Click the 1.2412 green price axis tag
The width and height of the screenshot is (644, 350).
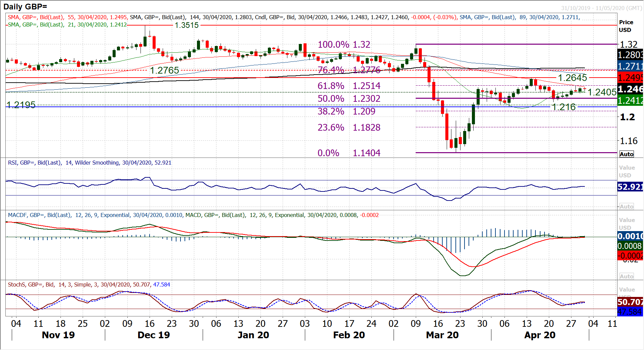[x=630, y=100]
